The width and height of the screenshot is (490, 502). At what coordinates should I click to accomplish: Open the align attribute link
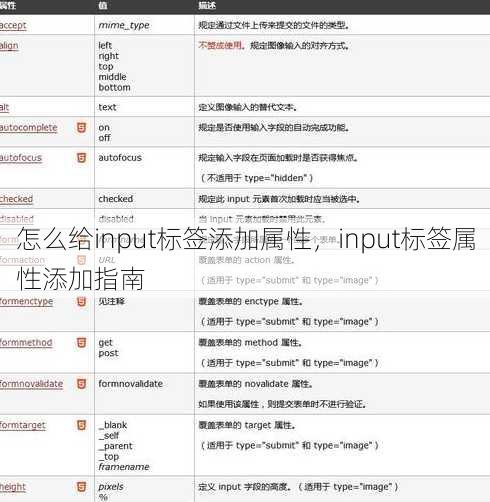9,46
